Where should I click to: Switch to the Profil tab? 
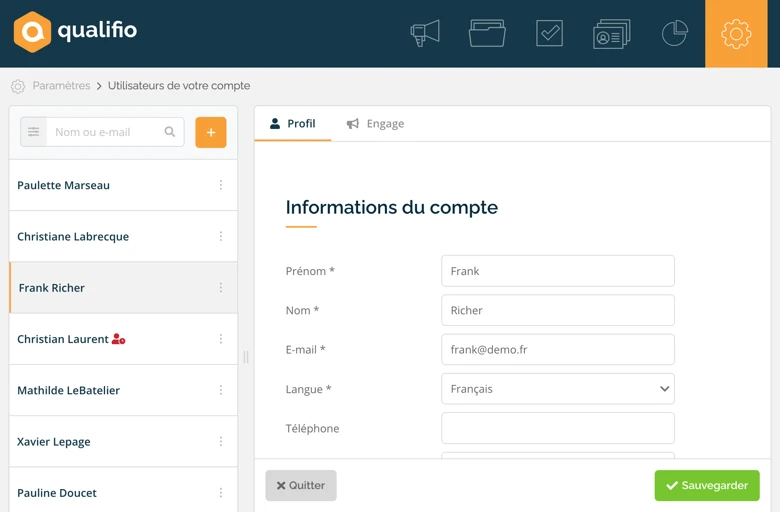[292, 123]
